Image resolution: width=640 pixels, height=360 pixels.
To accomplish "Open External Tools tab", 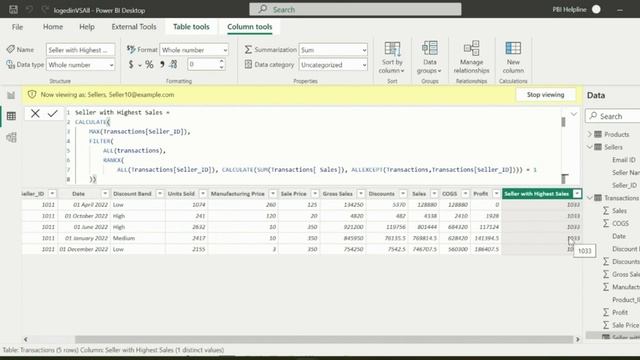I will (x=134, y=27).
